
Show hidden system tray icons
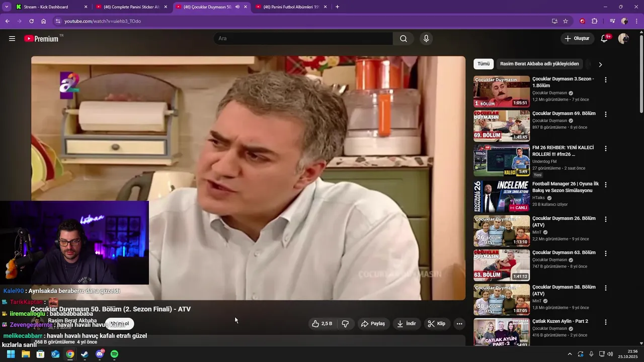(570, 354)
